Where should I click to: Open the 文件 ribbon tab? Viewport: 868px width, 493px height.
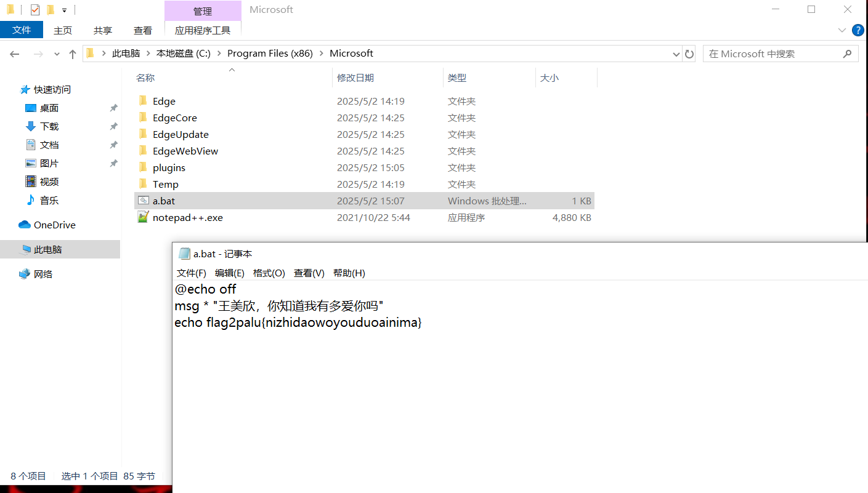[22, 30]
